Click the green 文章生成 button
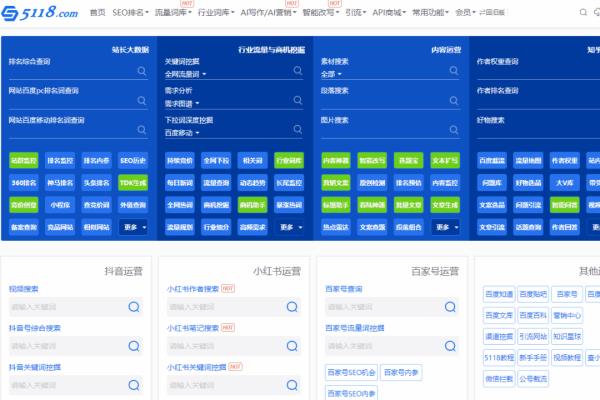 (x=445, y=205)
